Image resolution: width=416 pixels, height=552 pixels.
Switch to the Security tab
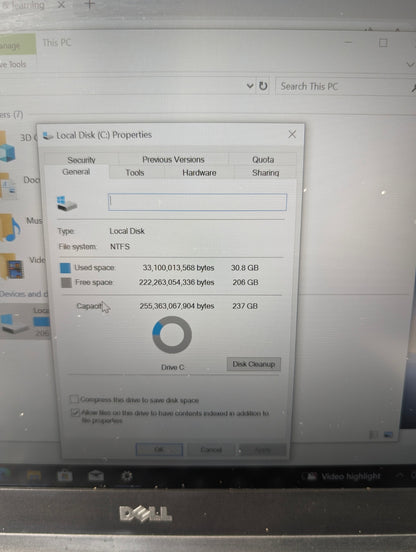81,160
